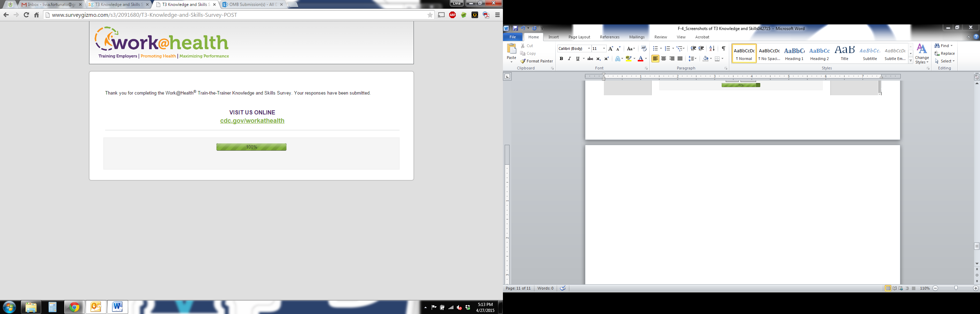Apply the yellow text highlight color
980x314 pixels.
[629, 59]
